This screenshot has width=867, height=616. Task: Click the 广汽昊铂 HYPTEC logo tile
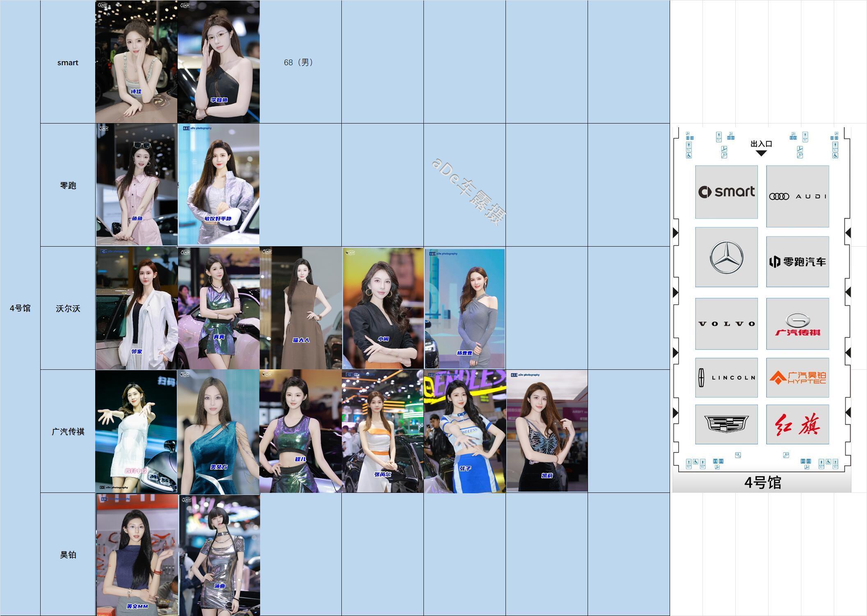pos(797,378)
